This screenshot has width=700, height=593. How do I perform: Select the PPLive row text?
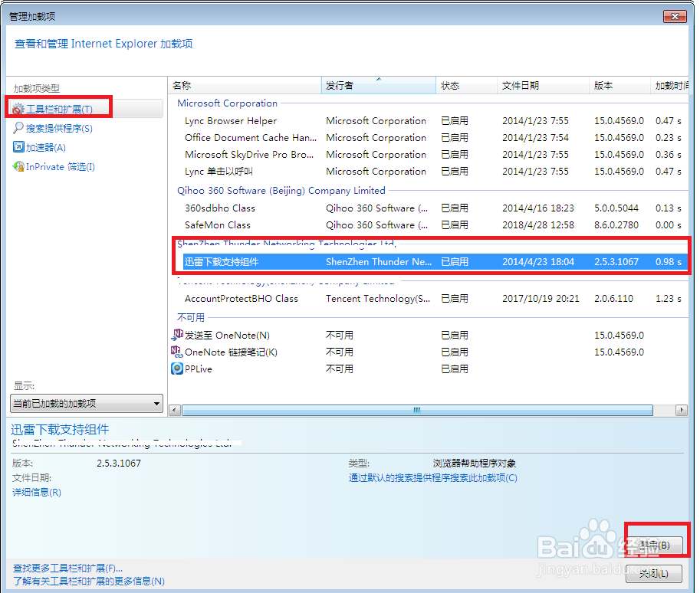pyautogui.click(x=199, y=369)
